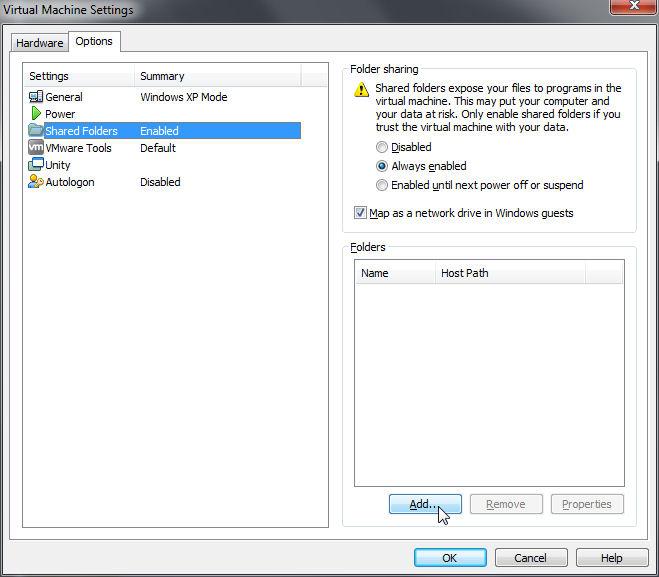Click the General settings computer icon
The image size is (659, 577).
(x=36, y=97)
